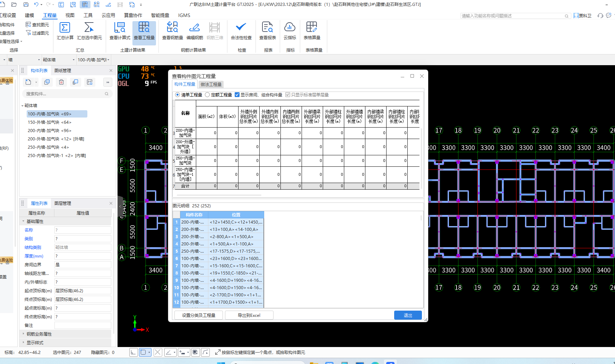The width and height of the screenshot is (615, 364).
Task: Click 退出 button to close dialog
Action: click(408, 315)
